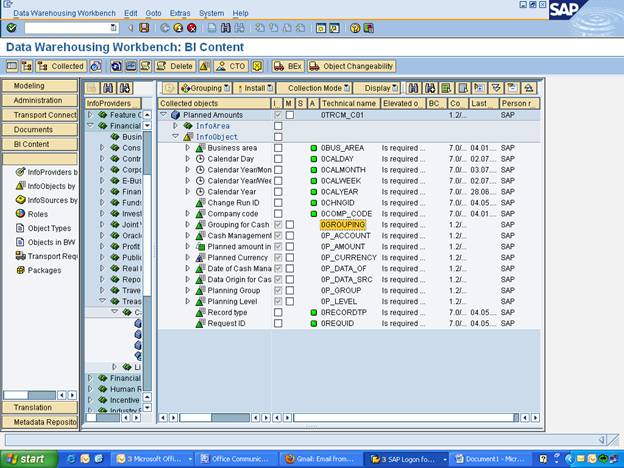The image size is (624, 468).
Task: Select the 0GROUPING technical name cell
Action: tap(343, 225)
